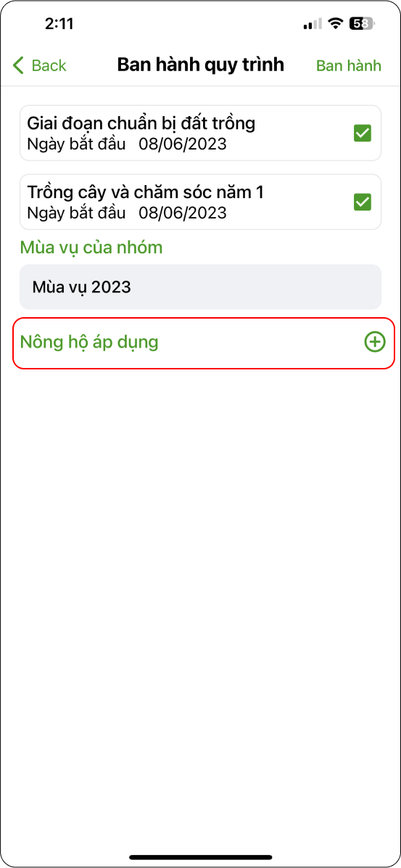The height and width of the screenshot is (868, 401).
Task: Open the Mùa vụ 2023 season field
Action: [200, 287]
